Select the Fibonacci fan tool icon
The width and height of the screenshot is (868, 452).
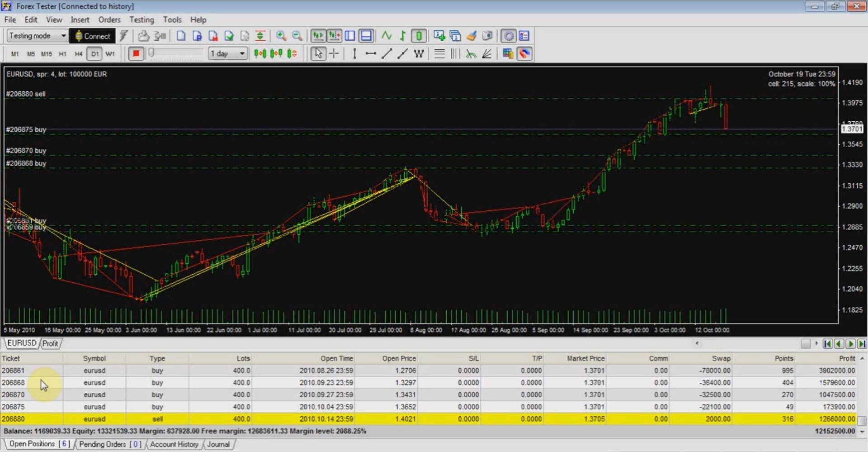click(x=487, y=53)
